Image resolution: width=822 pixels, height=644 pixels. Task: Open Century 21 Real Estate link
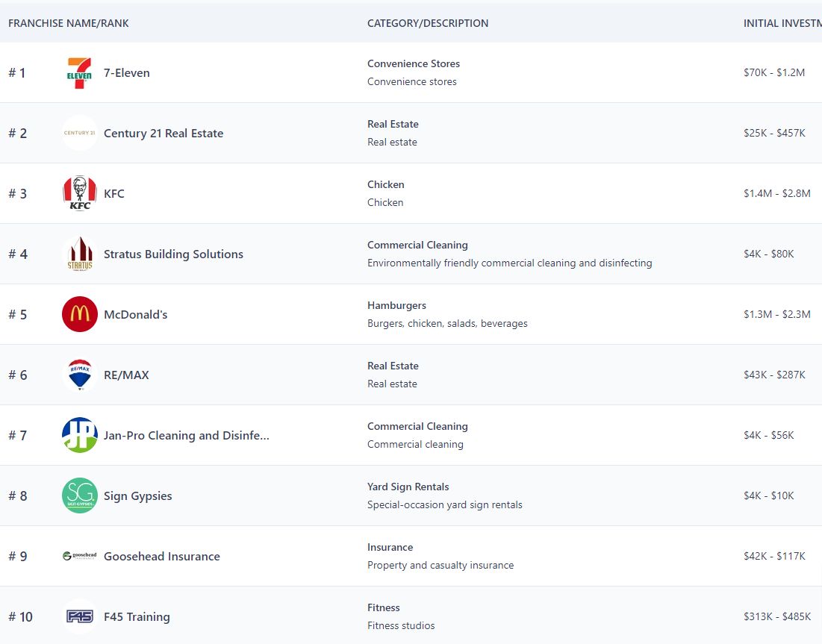click(x=164, y=133)
